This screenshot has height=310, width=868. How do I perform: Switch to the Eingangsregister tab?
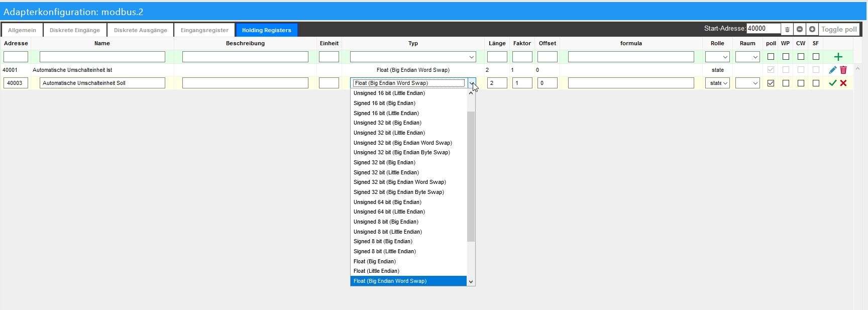pos(204,30)
